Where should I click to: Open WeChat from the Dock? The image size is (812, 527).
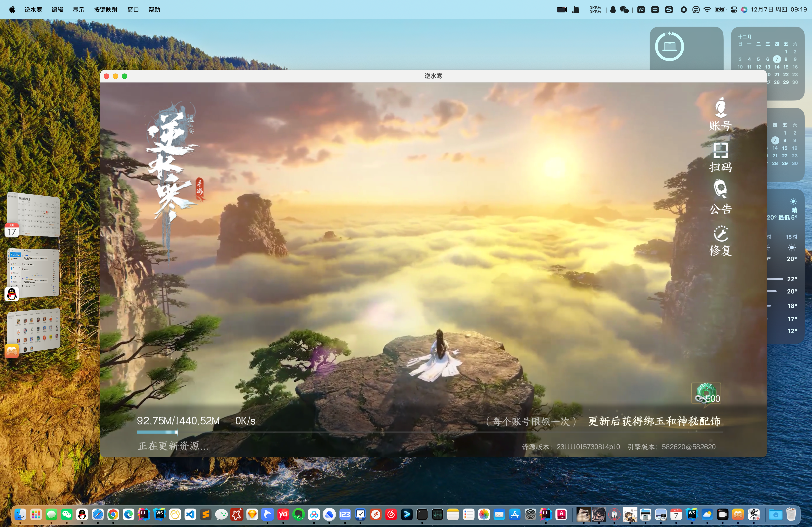pos(67,514)
